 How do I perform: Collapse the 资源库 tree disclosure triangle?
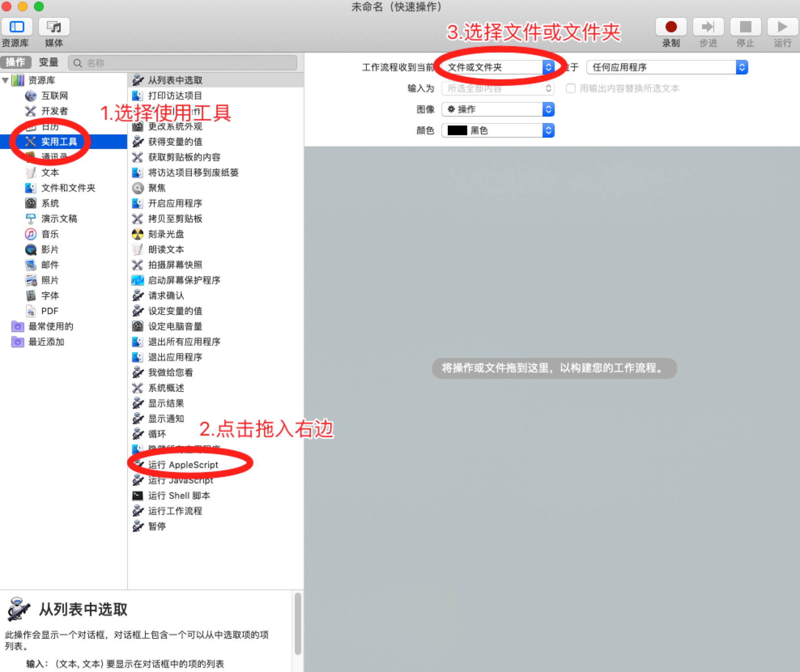tap(6, 80)
